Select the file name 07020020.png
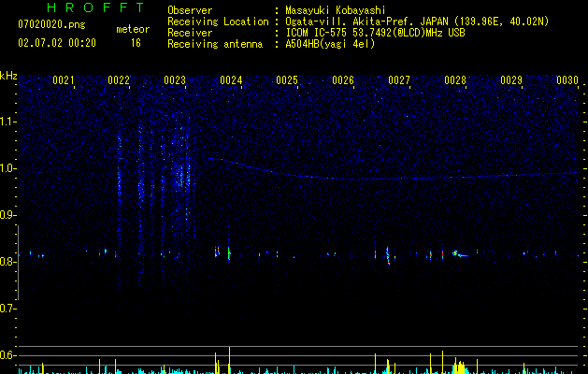This screenshot has height=374, width=588. [51, 24]
